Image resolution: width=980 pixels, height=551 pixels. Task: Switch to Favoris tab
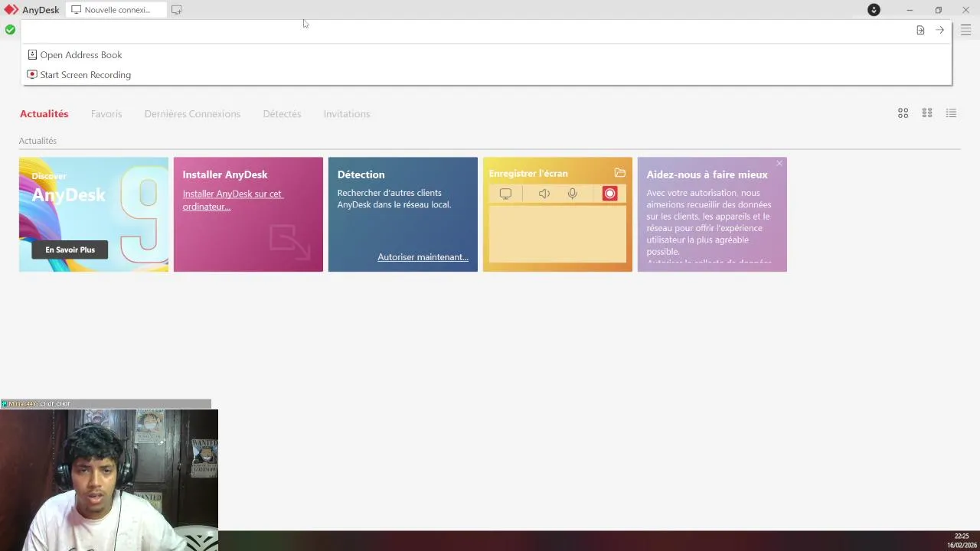(106, 114)
